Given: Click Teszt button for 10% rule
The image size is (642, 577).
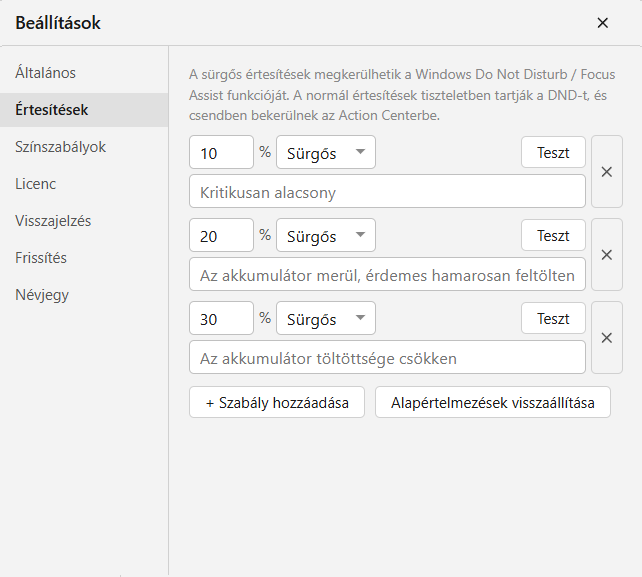Looking at the screenshot, I should click(x=553, y=152).
